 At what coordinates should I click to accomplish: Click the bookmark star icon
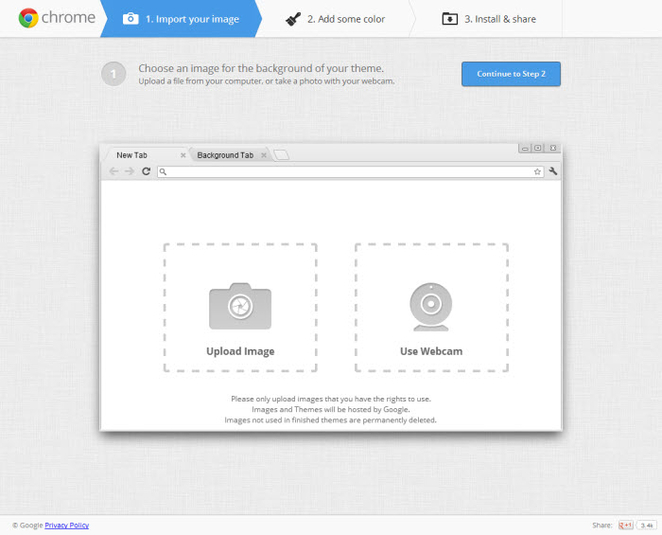pos(537,171)
